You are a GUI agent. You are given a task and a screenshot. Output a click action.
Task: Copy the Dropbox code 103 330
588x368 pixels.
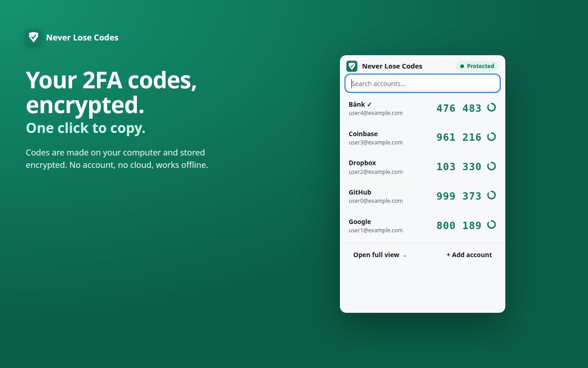pyautogui.click(x=459, y=167)
